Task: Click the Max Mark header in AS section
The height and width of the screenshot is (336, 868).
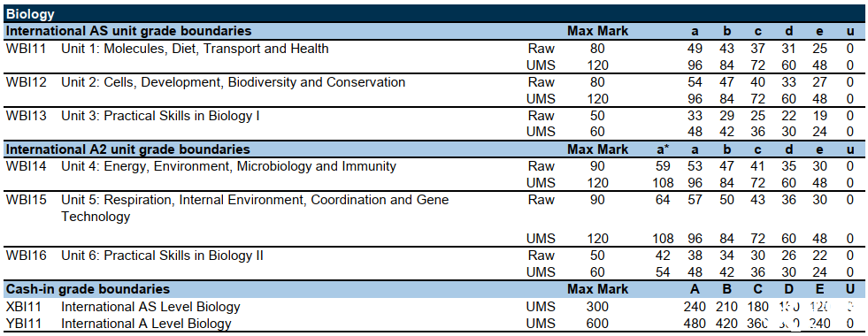Action: tap(598, 31)
